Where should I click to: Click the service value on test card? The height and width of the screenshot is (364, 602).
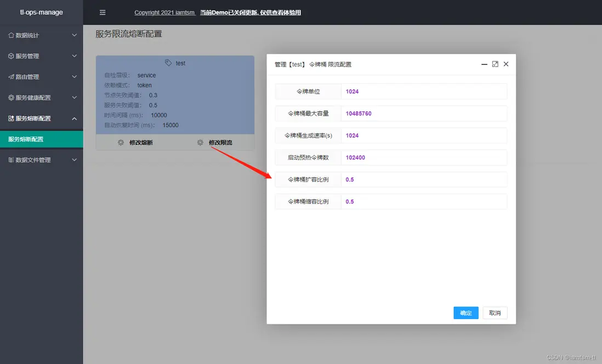146,75
